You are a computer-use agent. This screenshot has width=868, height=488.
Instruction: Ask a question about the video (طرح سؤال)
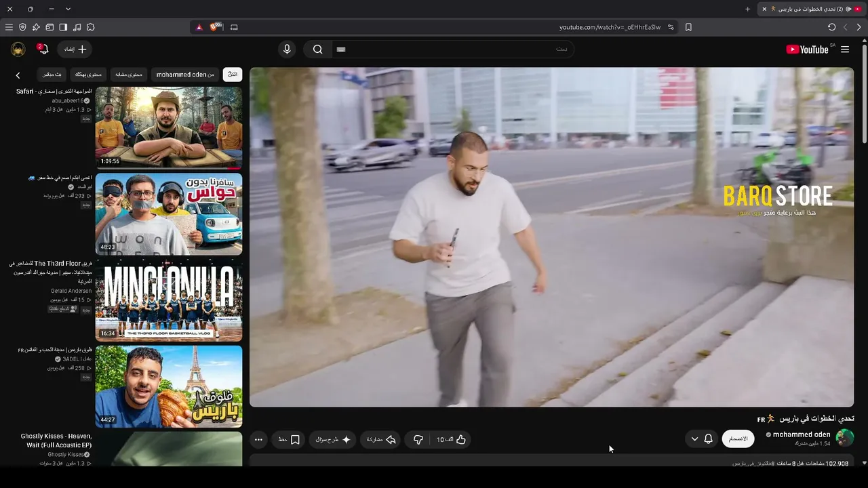coord(333,440)
